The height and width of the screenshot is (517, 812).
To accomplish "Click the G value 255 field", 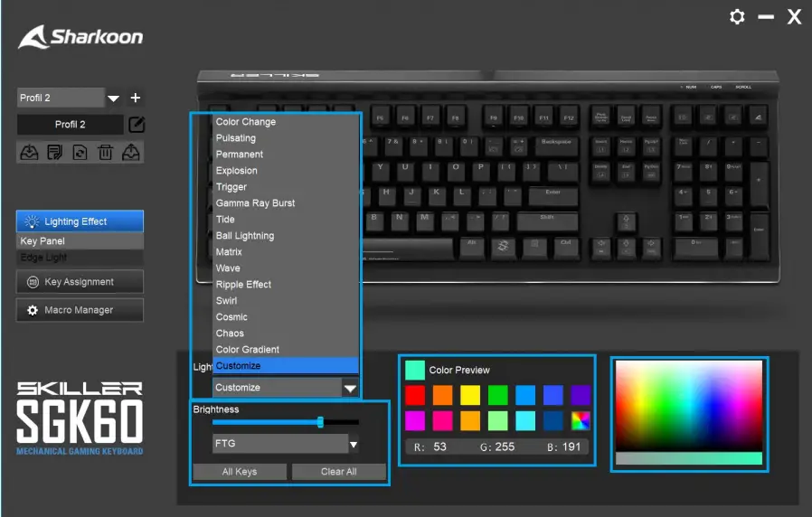I will click(505, 446).
